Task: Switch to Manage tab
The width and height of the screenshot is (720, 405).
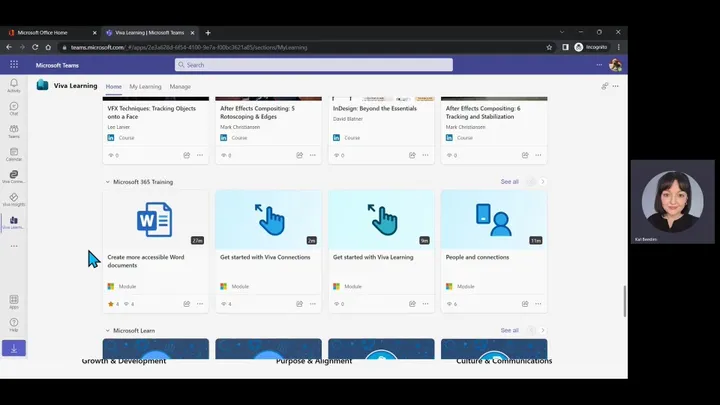Action: click(180, 86)
